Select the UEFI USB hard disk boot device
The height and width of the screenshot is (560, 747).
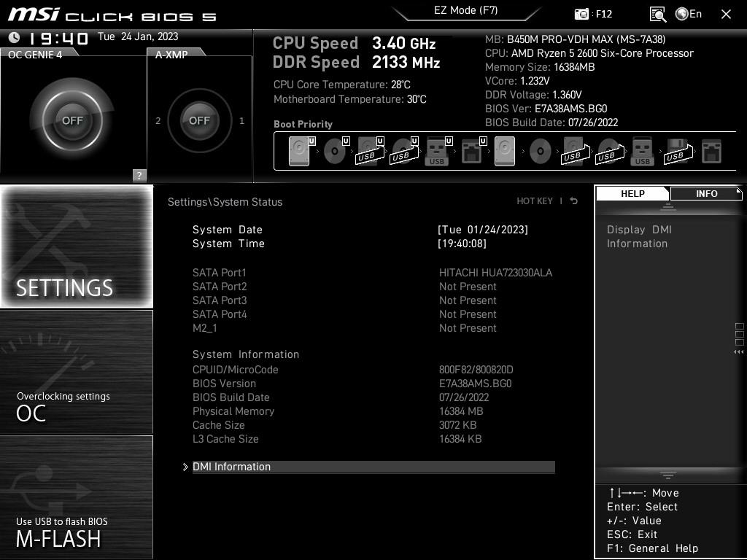pyautogui.click(x=370, y=151)
